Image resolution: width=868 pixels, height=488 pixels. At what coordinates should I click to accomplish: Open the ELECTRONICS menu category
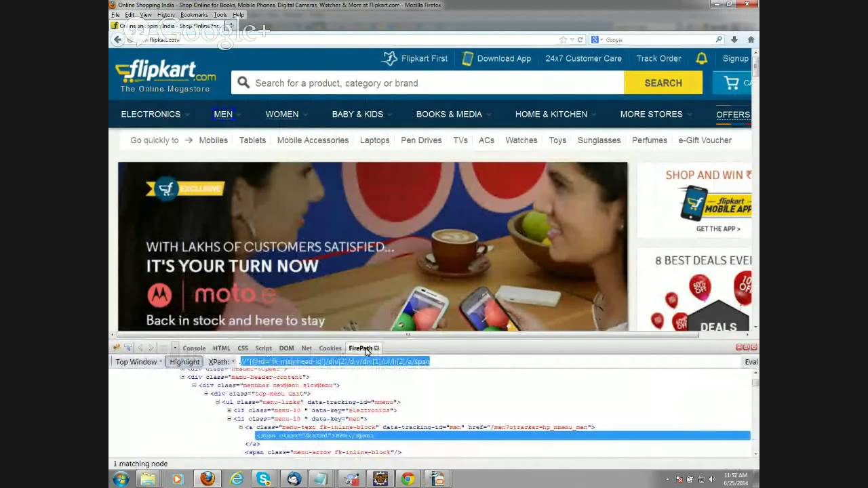[151, 114]
